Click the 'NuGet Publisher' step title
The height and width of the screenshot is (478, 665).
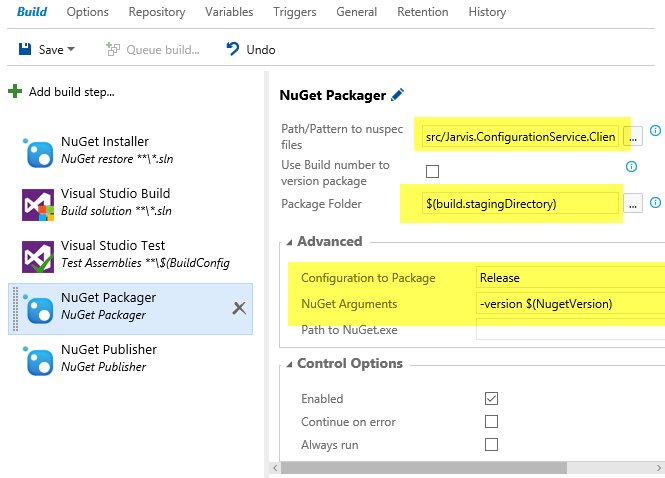click(109, 349)
